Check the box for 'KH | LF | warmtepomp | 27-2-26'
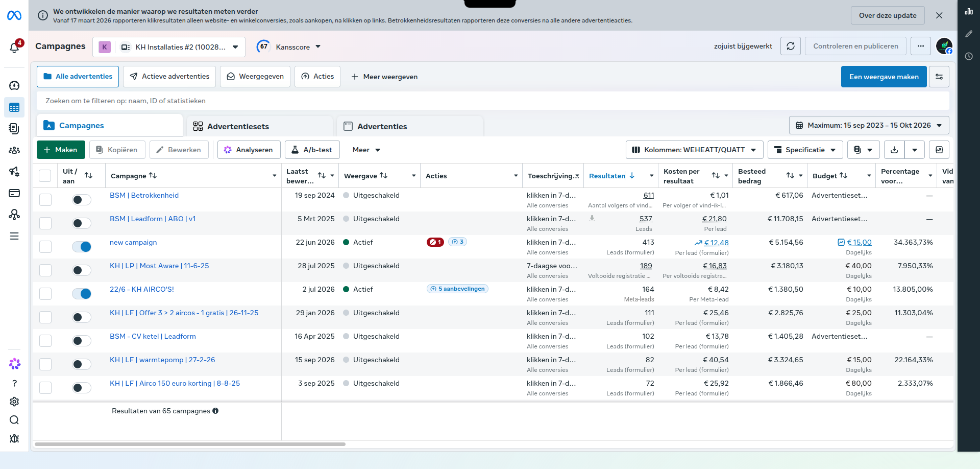980x469 pixels. [x=45, y=364]
